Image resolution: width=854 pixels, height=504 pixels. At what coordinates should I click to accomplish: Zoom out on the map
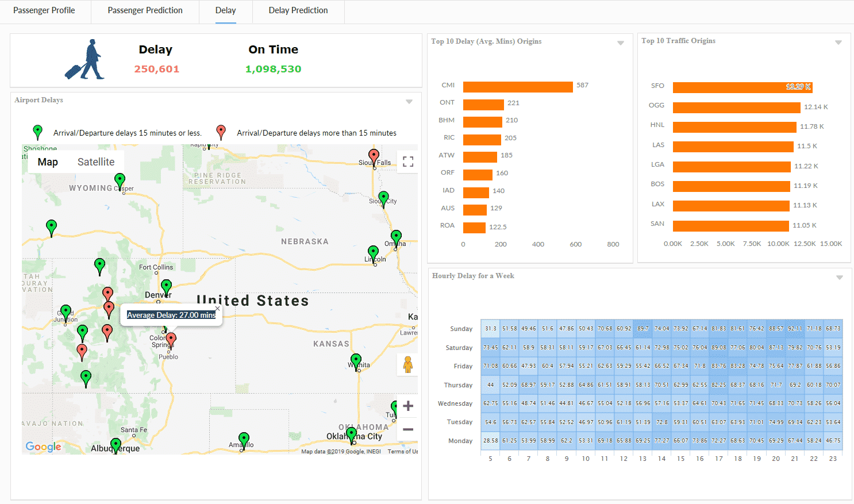point(408,430)
